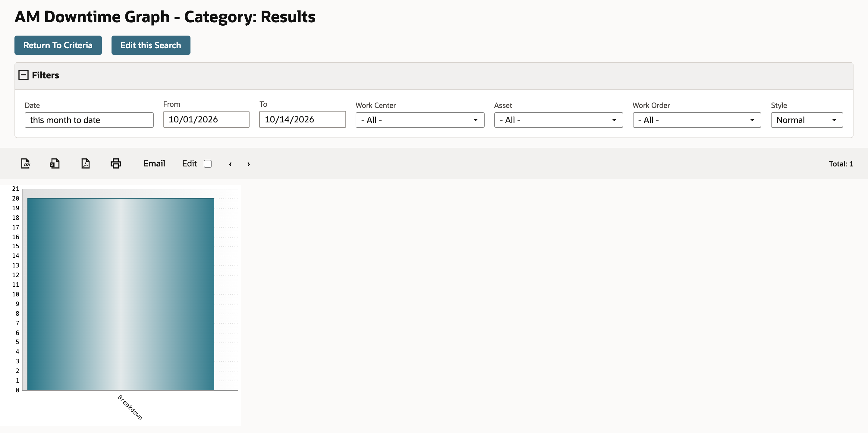
Task: Export results as CSV file
Action: tap(26, 163)
